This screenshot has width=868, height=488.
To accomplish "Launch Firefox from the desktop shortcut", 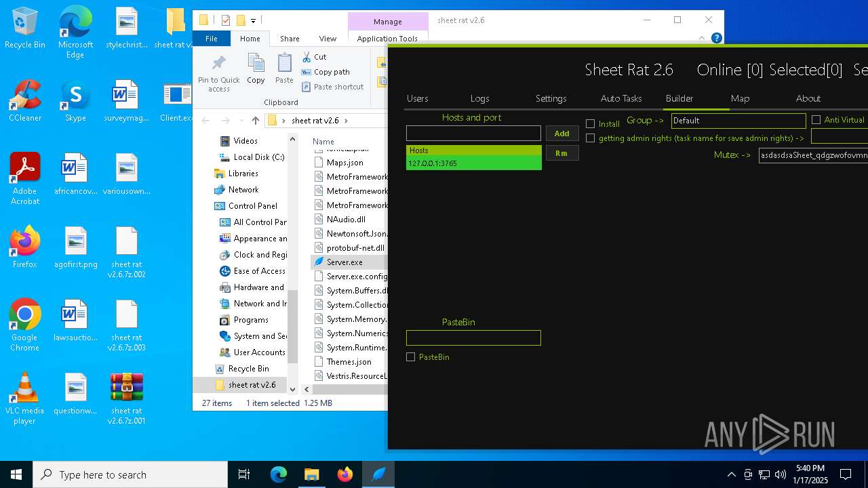I will click(25, 247).
